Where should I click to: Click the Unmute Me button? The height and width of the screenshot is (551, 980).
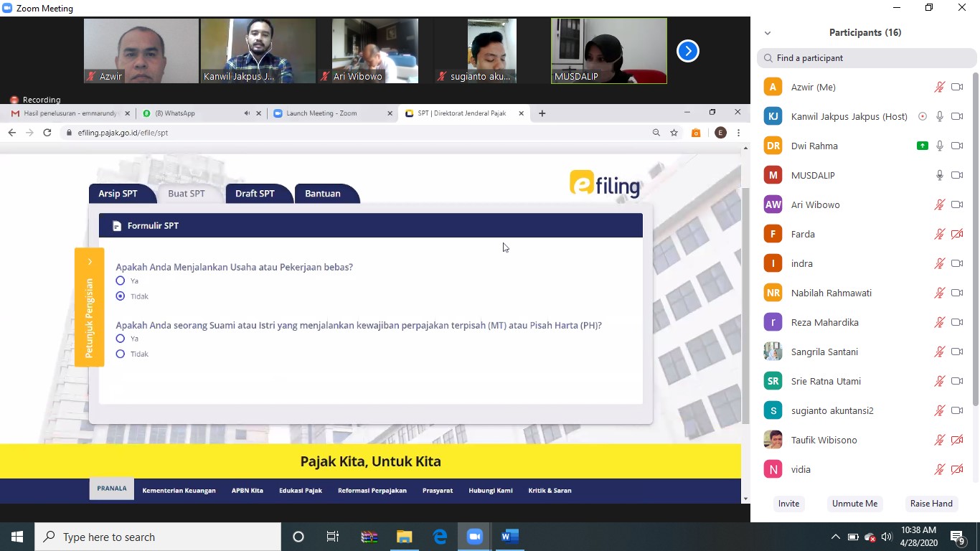(854, 504)
